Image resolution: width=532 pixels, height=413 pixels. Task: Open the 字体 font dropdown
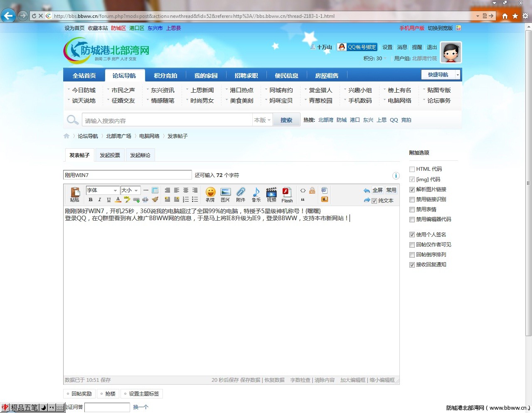point(102,190)
